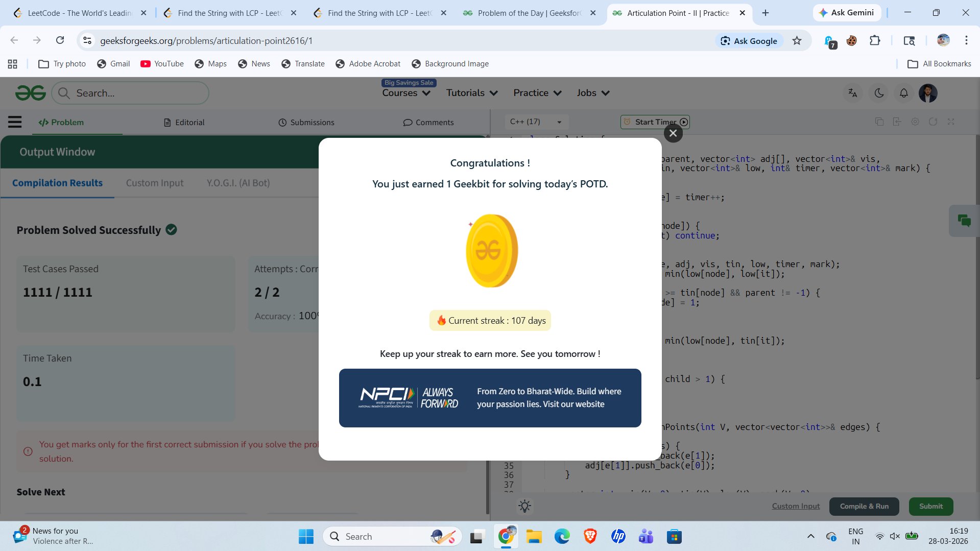
Task: Click the green Submit button
Action: tap(931, 506)
